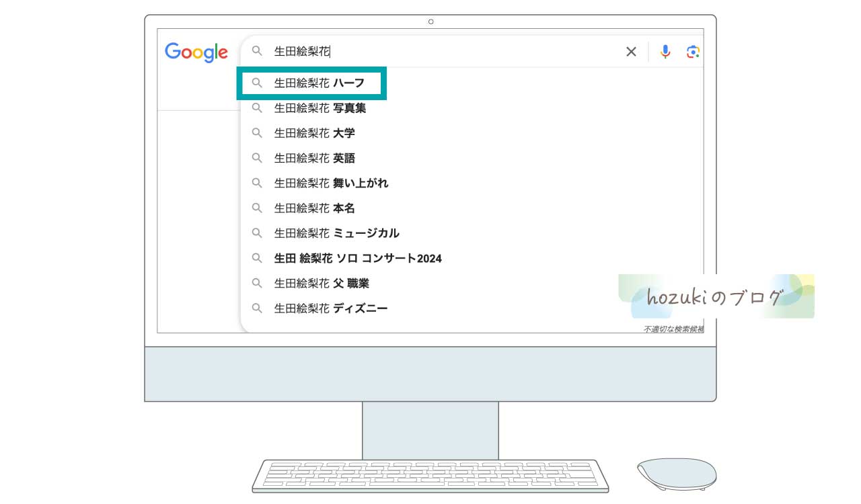Click magnifier icon beside ソロ コンサート2024 suggestion

click(257, 257)
